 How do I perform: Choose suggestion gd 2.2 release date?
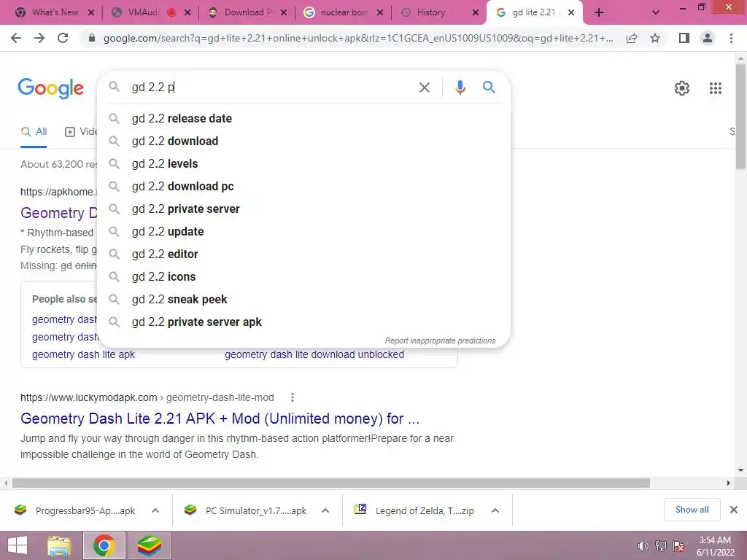(304, 119)
